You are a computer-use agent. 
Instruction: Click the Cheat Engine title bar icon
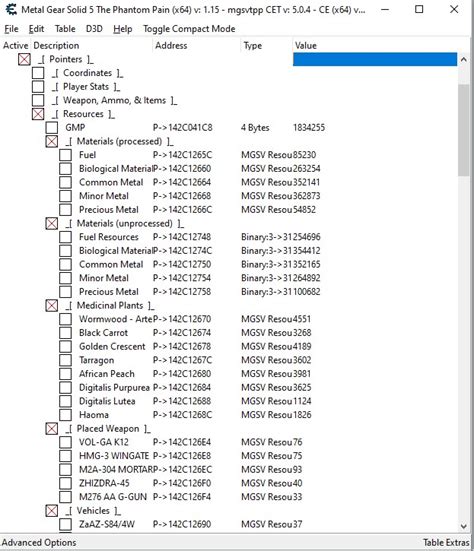tap(11, 9)
